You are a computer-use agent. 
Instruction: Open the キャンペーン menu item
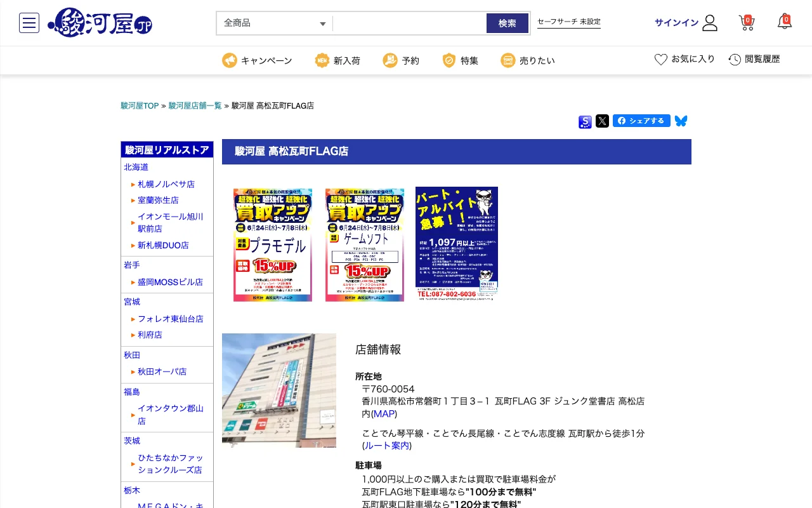266,60
